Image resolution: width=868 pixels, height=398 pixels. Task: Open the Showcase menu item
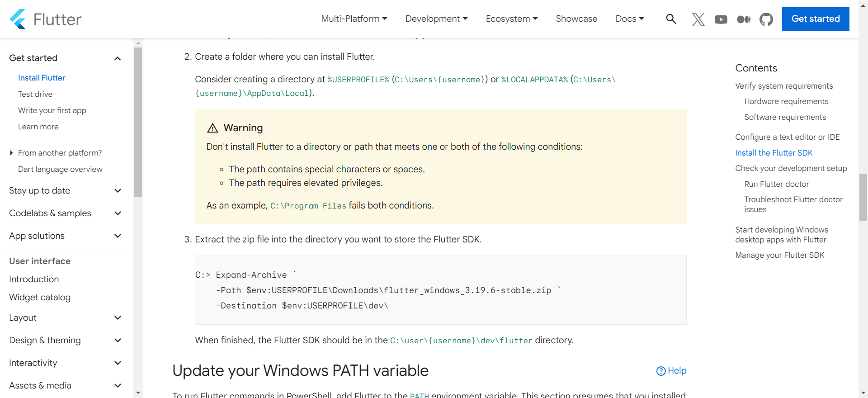[x=576, y=19]
